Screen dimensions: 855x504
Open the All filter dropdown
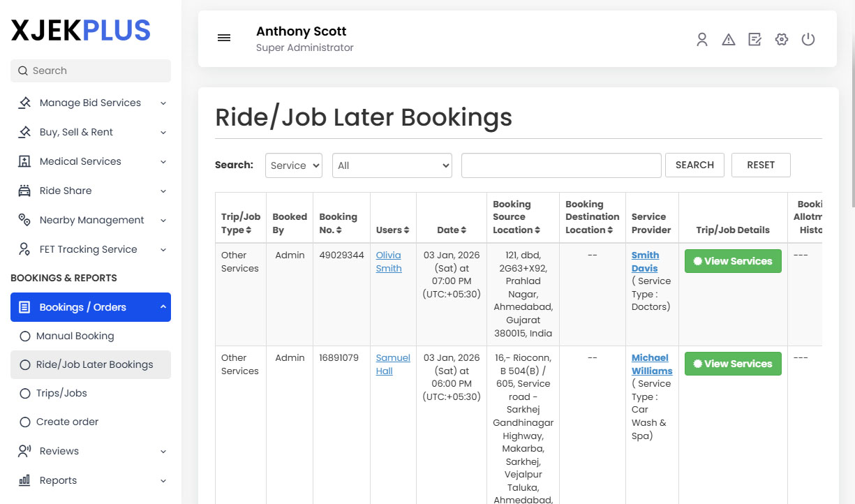(392, 165)
